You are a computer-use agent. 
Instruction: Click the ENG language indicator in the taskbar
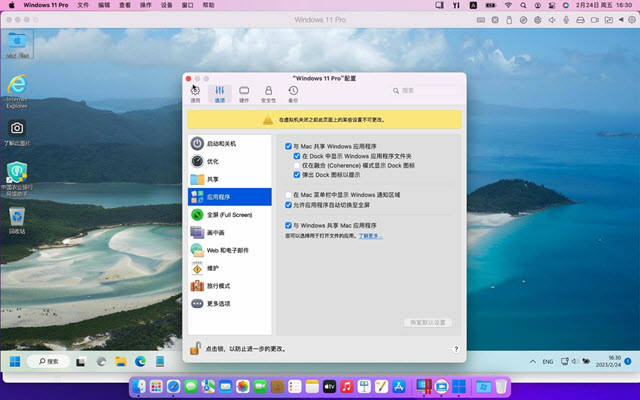(548, 362)
